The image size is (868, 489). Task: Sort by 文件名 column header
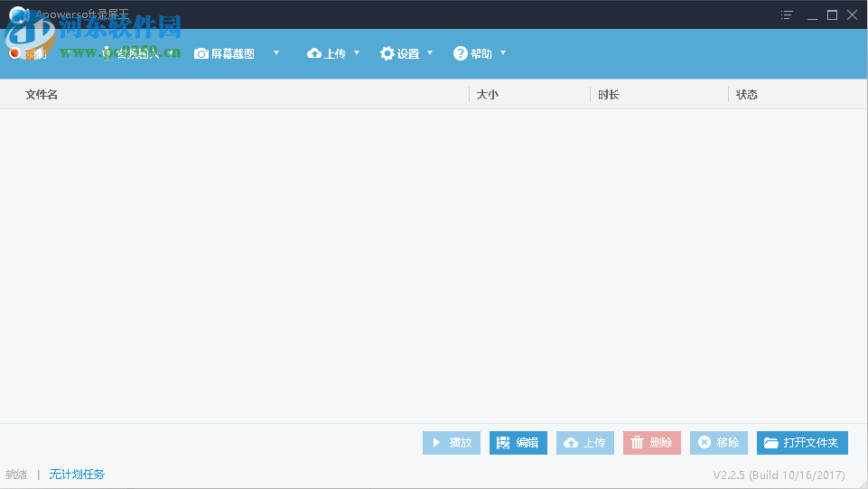(x=42, y=95)
